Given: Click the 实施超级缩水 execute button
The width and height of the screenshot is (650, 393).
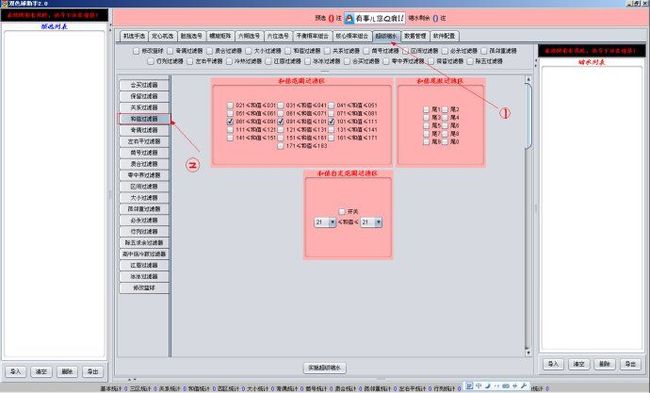Looking at the screenshot, I should pyautogui.click(x=325, y=368).
